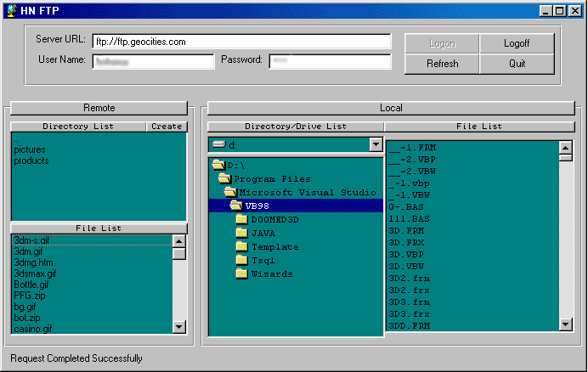Viewport: 588px width, 372px height.
Task: Select the Template folder icon
Action: (242, 246)
